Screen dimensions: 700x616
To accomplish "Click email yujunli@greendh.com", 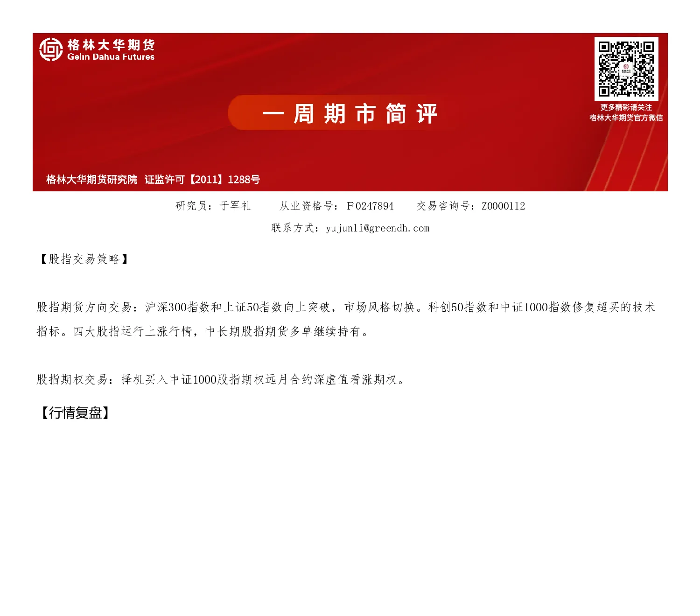I will (x=378, y=228).
